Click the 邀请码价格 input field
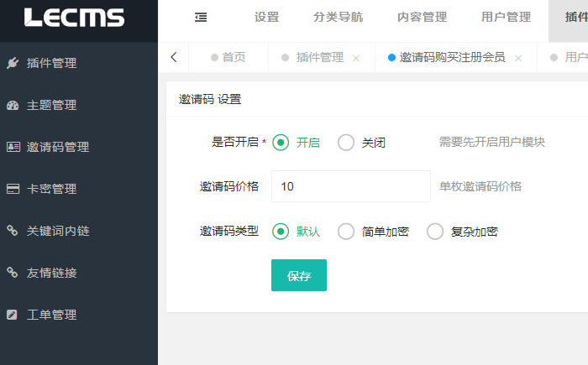This screenshot has width=588, height=365. pos(350,186)
